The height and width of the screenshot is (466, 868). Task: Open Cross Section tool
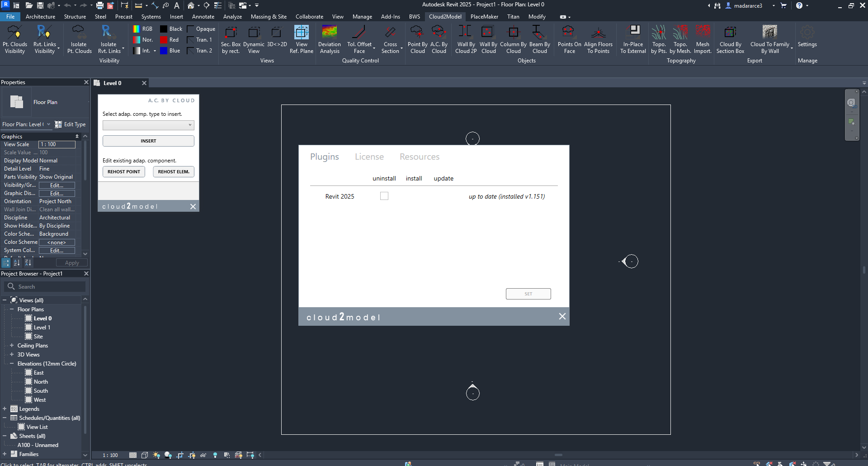click(x=390, y=40)
